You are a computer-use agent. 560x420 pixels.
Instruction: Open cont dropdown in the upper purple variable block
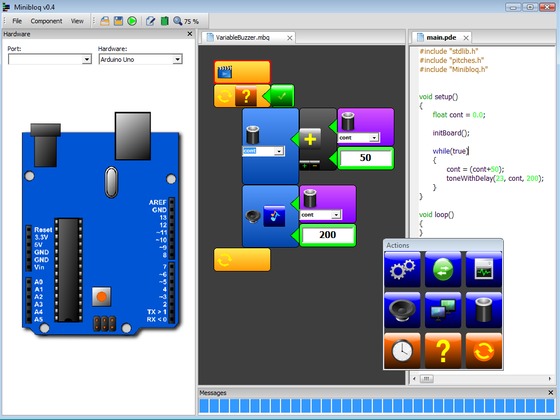(374, 138)
